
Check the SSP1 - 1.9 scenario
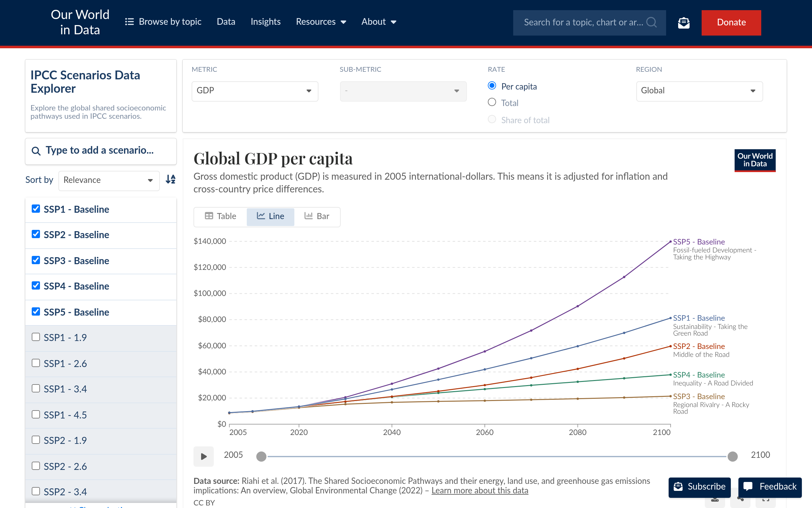click(36, 337)
